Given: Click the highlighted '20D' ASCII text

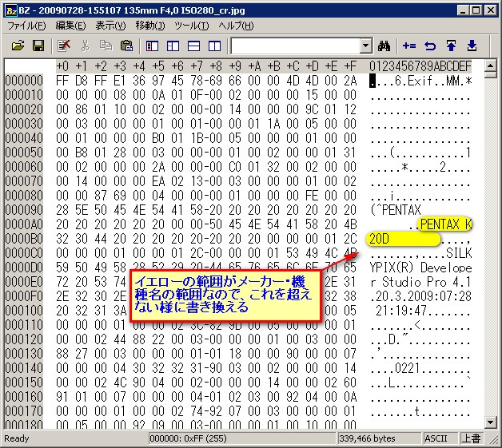Looking at the screenshot, I should (379, 239).
